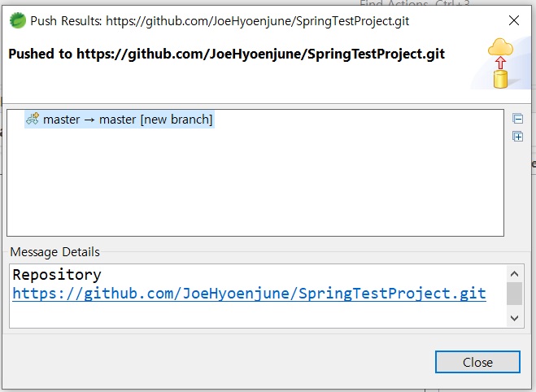Image resolution: width=536 pixels, height=392 pixels.
Task: Click the Message Details scrollbar thumb
Action: click(515, 294)
